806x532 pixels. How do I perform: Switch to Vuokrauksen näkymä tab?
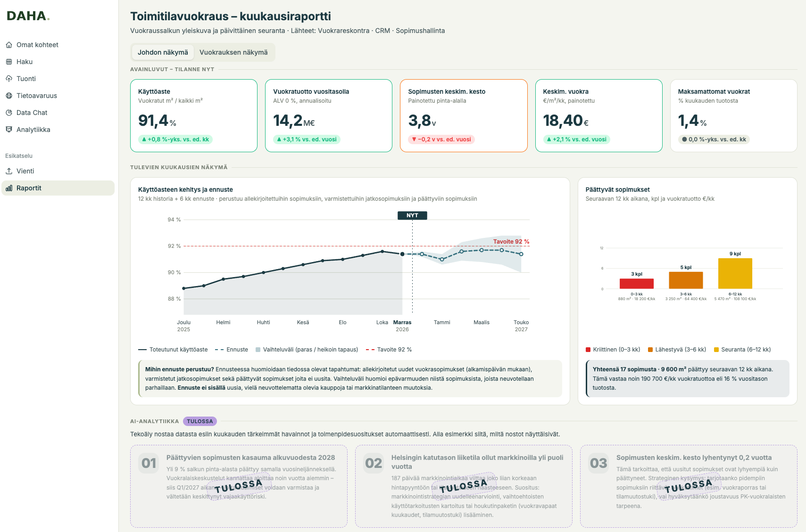click(233, 52)
